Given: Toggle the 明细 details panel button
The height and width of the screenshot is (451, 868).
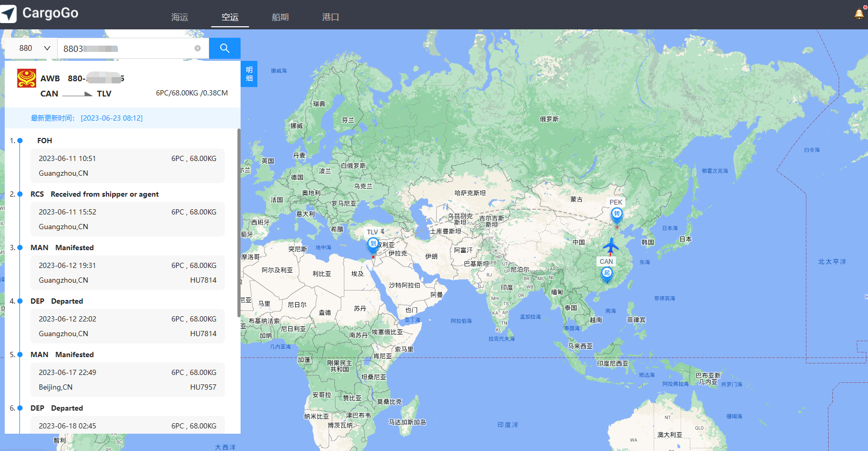Looking at the screenshot, I should 249,74.
